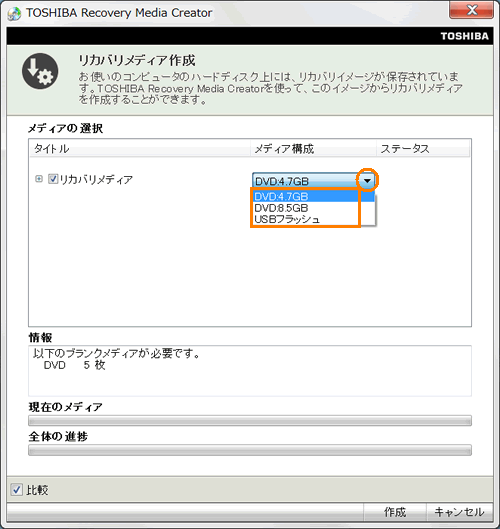The image size is (500, 529).
Task: Click the メディア構成 column header
Action: [x=313, y=148]
